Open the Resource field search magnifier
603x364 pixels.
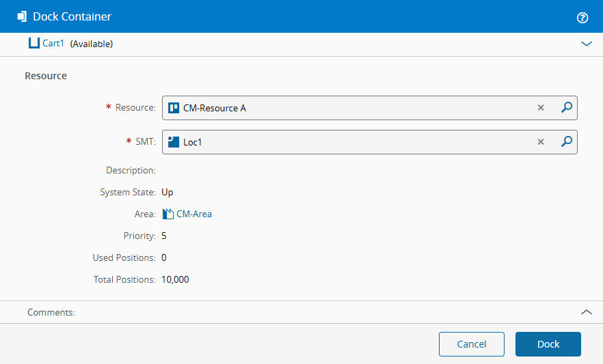point(566,108)
